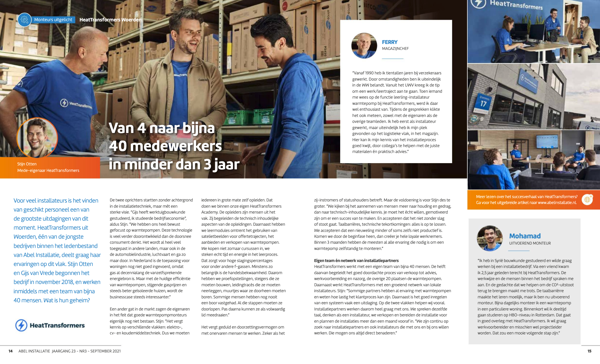
Task: Click the name 'Mohamad' heading
Action: coord(525,236)
